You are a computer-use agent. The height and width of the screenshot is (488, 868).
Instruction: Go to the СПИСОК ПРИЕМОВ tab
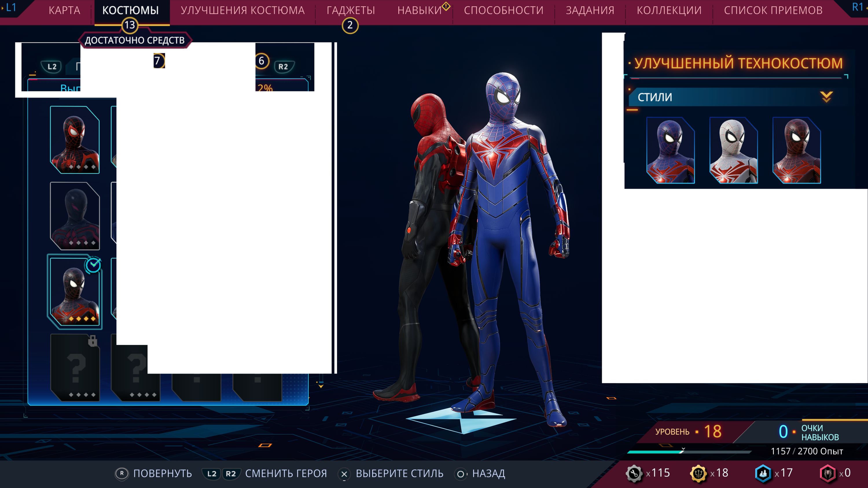pyautogui.click(x=773, y=10)
